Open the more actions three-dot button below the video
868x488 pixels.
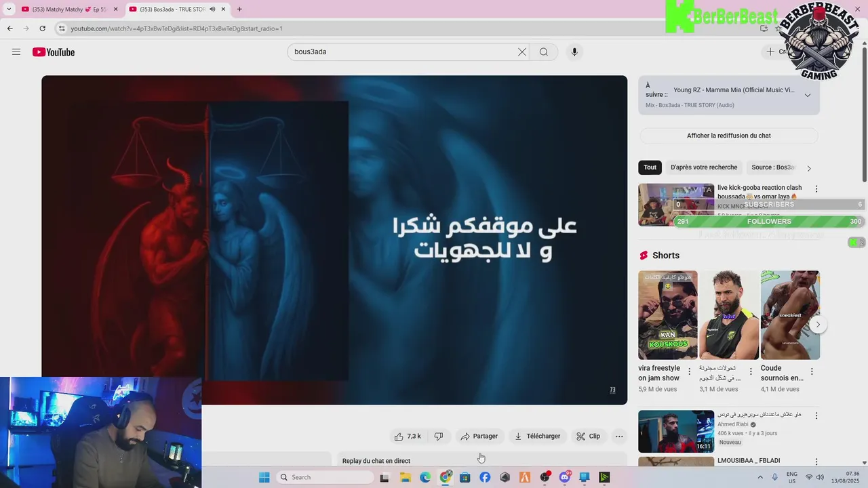[x=619, y=436]
